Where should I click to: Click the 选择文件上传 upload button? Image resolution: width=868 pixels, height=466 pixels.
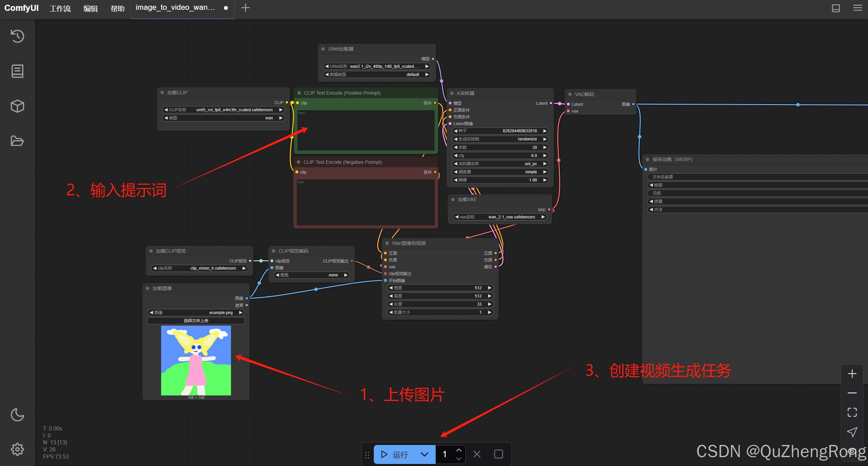click(x=196, y=321)
